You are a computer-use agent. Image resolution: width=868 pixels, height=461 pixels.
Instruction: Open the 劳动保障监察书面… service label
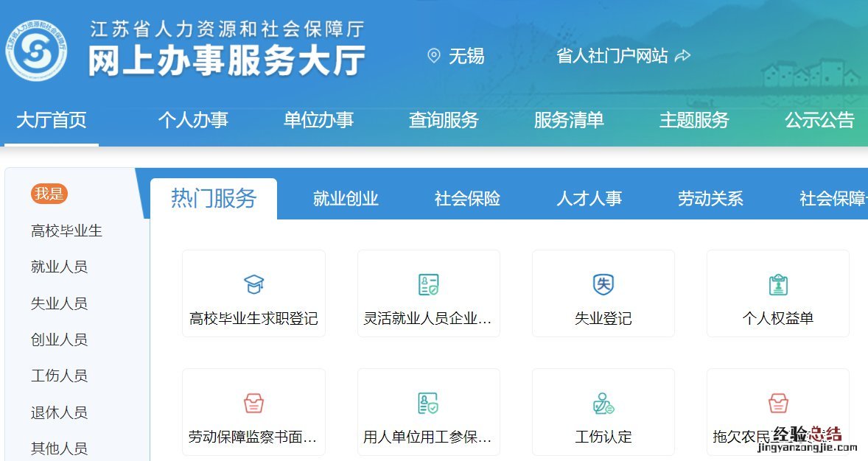[x=253, y=437]
